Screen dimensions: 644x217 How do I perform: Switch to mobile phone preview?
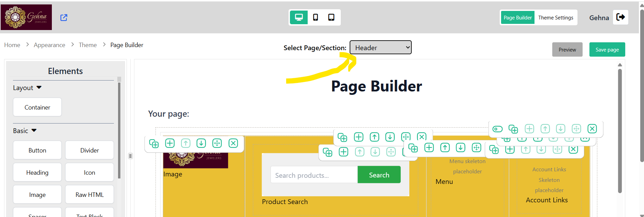[316, 17]
